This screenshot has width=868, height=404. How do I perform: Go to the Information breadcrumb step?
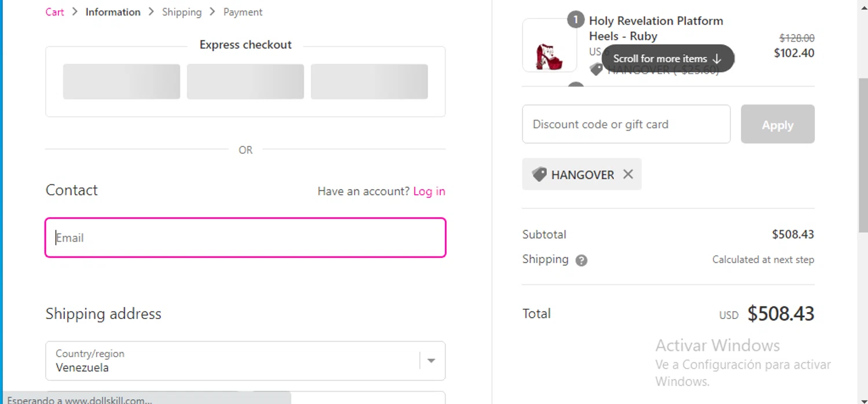pyautogui.click(x=113, y=12)
